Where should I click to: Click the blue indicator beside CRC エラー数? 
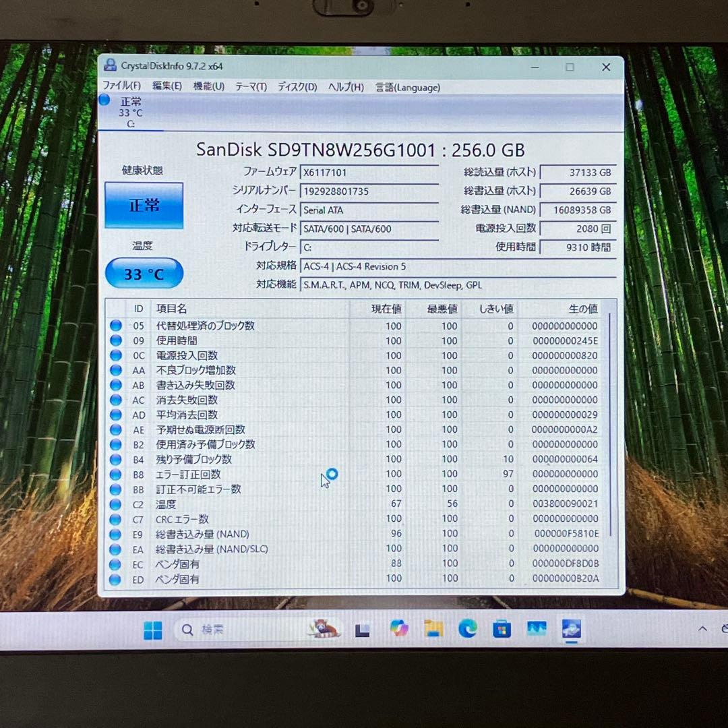(115, 519)
